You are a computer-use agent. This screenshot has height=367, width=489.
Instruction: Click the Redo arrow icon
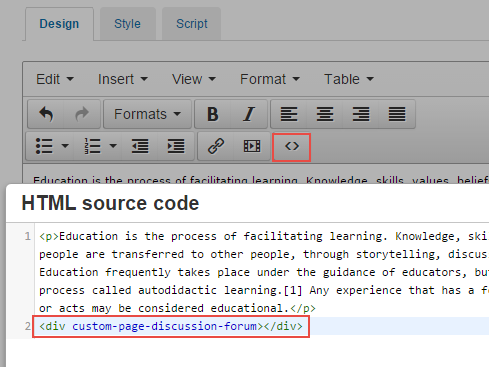pyautogui.click(x=82, y=114)
